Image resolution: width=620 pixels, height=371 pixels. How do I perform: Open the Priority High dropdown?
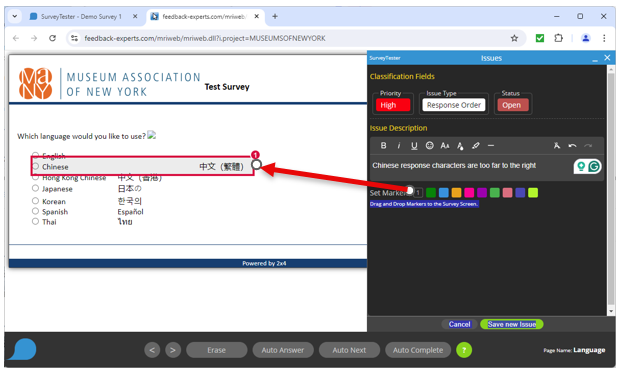(x=393, y=105)
